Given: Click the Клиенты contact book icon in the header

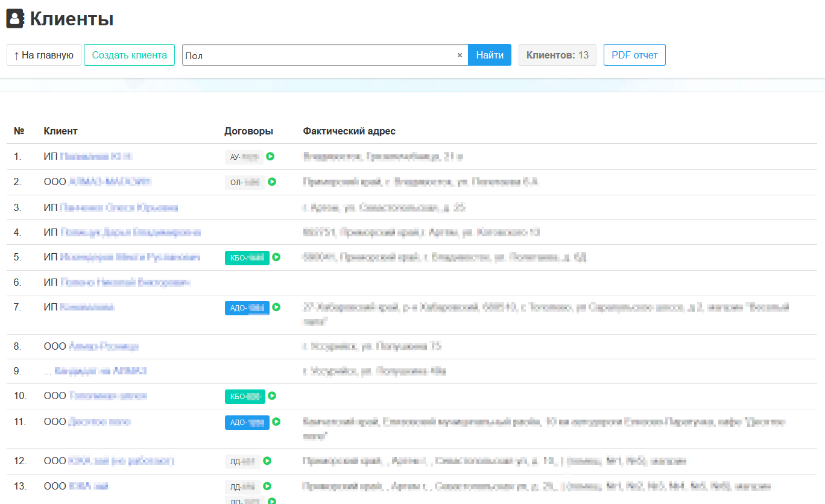Looking at the screenshot, I should point(15,19).
